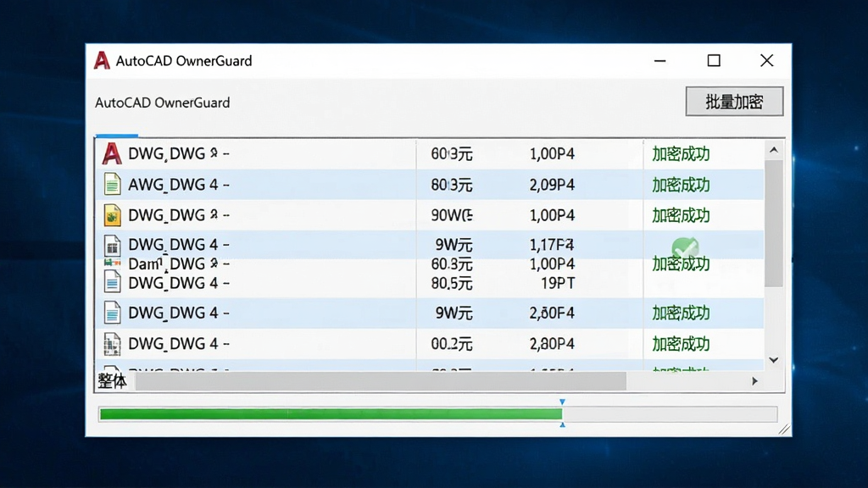The height and width of the screenshot is (488, 868).
Task: Click the vertical scrollbar thumb
Action: point(774,224)
